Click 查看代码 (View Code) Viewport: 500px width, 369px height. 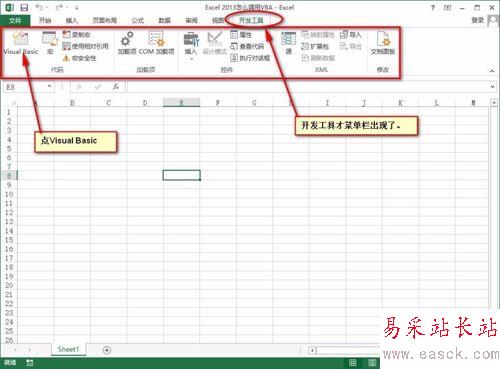point(247,46)
